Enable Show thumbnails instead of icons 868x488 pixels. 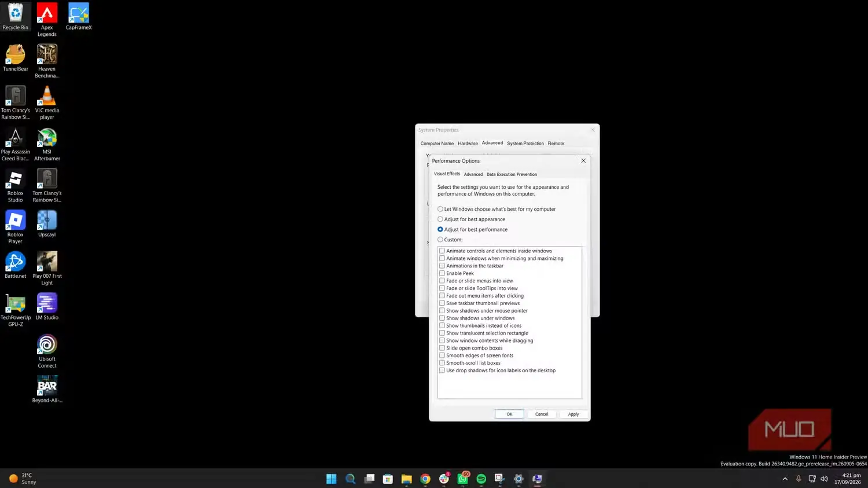(442, 326)
